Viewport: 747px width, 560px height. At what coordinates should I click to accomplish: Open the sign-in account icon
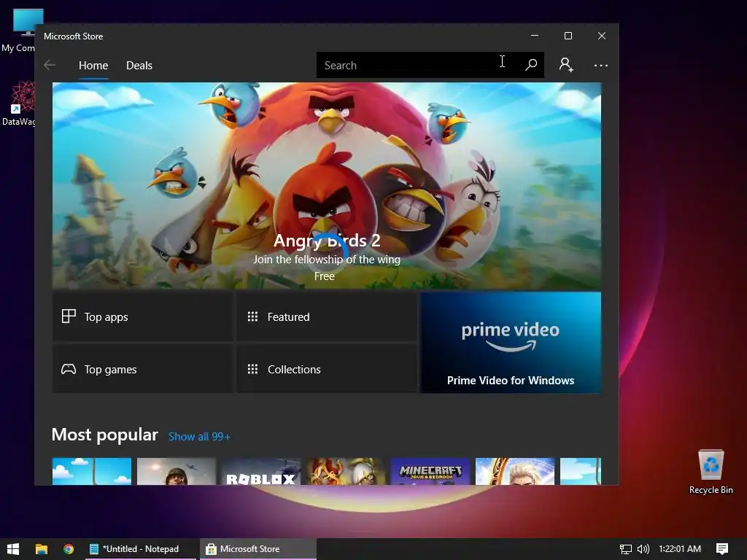[566, 65]
